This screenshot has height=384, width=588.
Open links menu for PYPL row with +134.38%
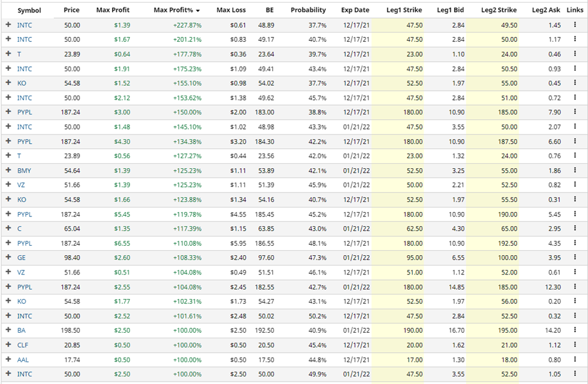coord(574,141)
